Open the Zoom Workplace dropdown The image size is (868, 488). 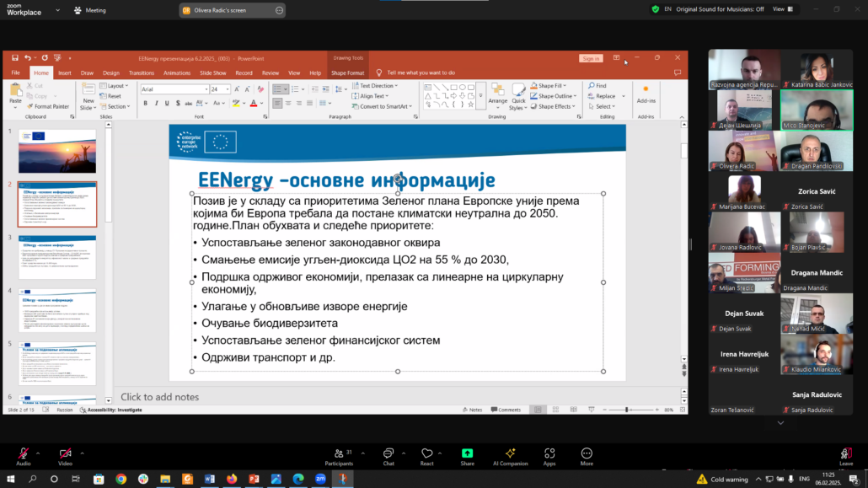click(x=57, y=10)
